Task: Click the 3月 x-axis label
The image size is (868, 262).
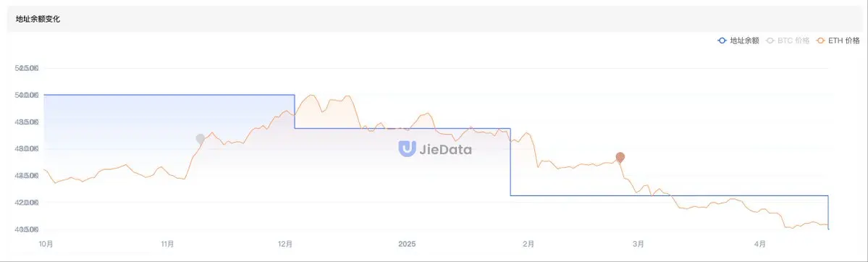Action: [638, 243]
